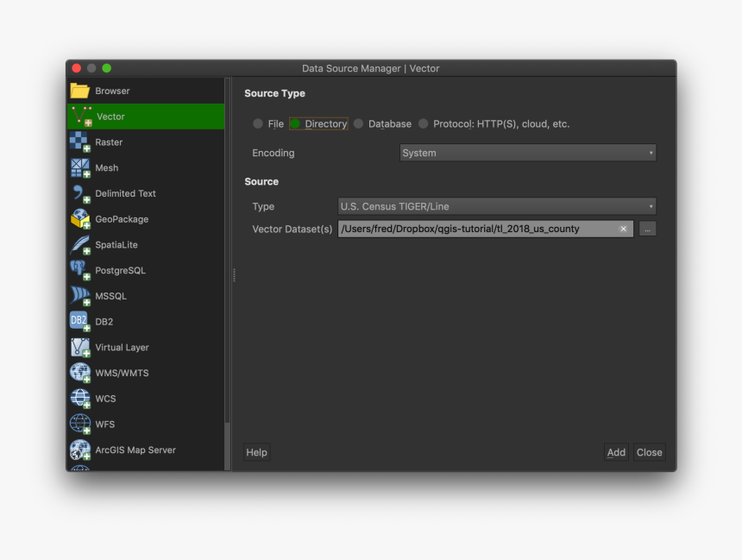Select the Vector layer icon
Viewport: 742px width, 560px height.
click(81, 116)
